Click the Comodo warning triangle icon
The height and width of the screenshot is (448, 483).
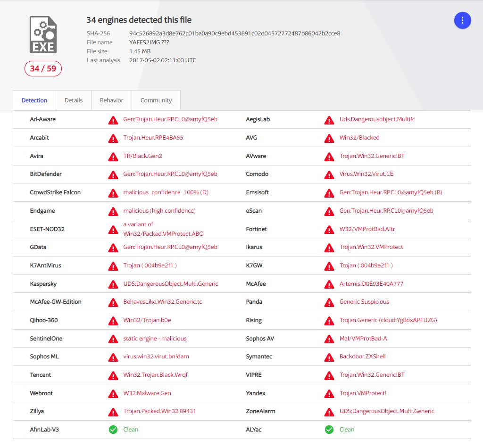point(329,175)
